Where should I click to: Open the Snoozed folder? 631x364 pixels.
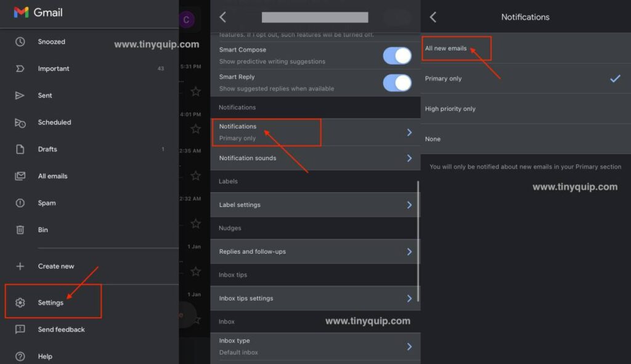click(51, 41)
